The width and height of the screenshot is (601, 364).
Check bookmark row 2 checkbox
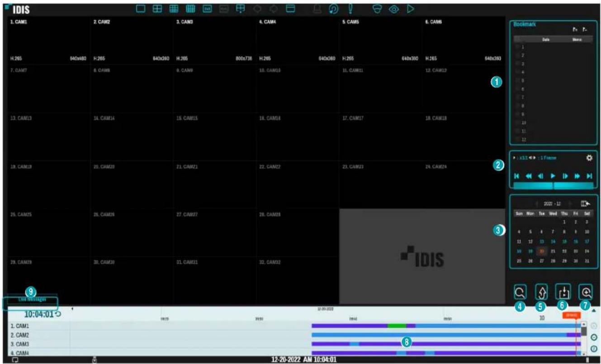pos(518,55)
